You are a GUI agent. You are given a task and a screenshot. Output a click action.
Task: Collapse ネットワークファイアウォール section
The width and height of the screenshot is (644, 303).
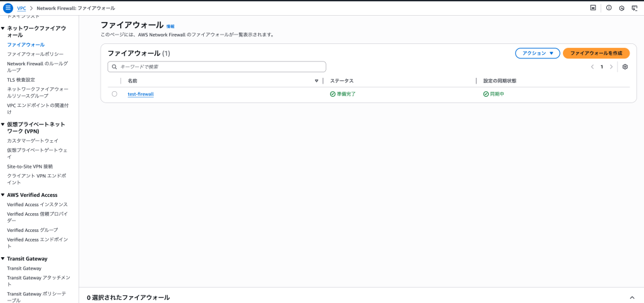click(x=3, y=28)
